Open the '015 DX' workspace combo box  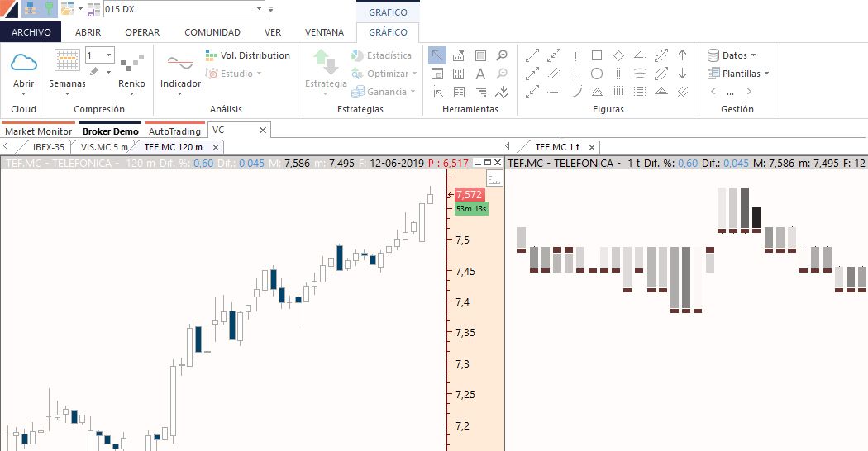point(184,9)
